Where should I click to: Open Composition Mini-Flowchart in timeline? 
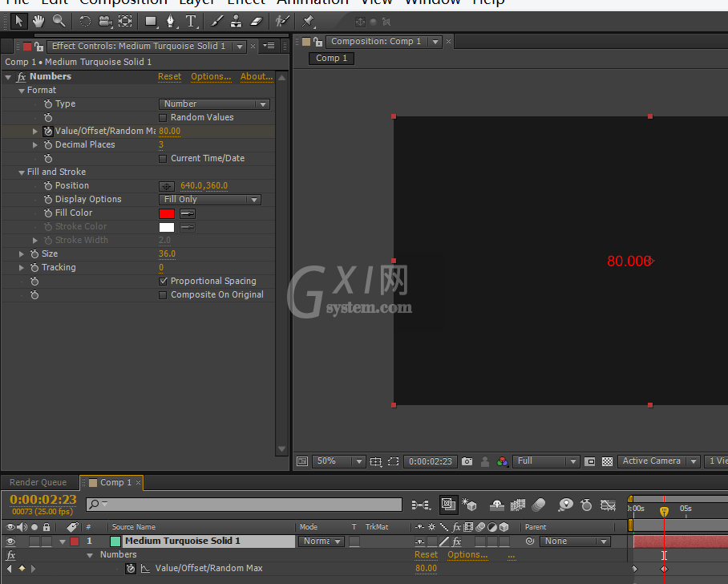[421, 505]
